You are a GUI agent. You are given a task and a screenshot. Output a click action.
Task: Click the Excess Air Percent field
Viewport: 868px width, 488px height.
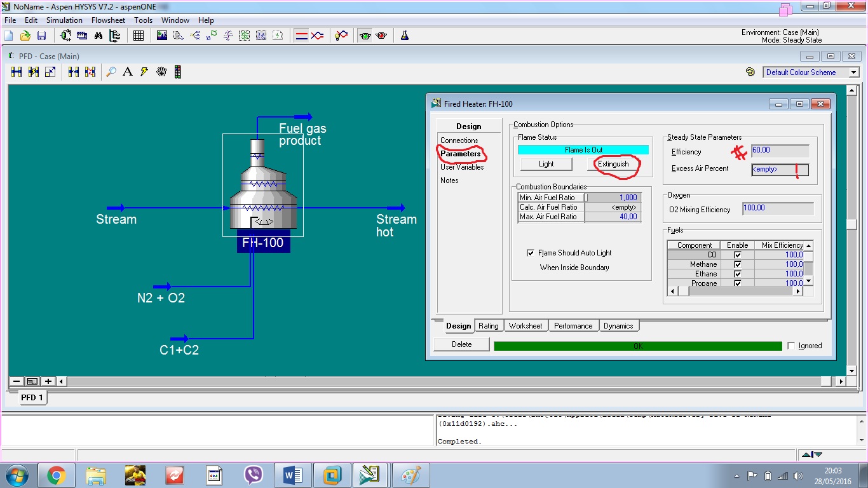coord(780,170)
